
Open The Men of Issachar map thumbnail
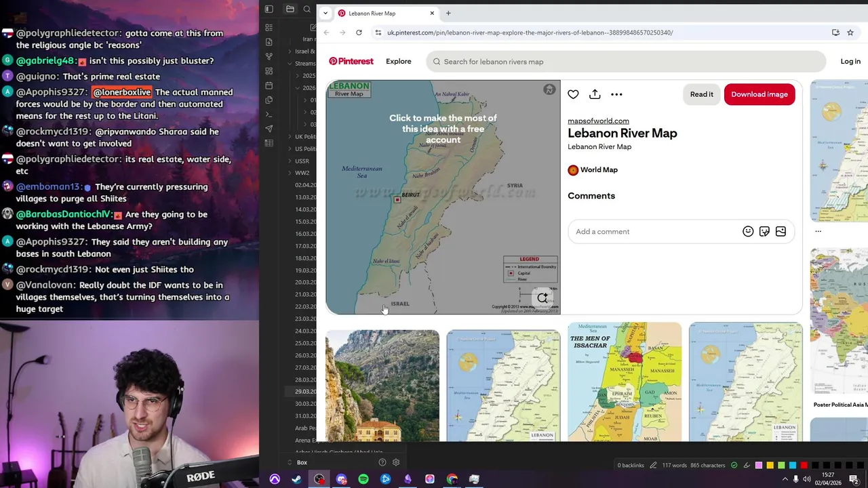click(625, 382)
